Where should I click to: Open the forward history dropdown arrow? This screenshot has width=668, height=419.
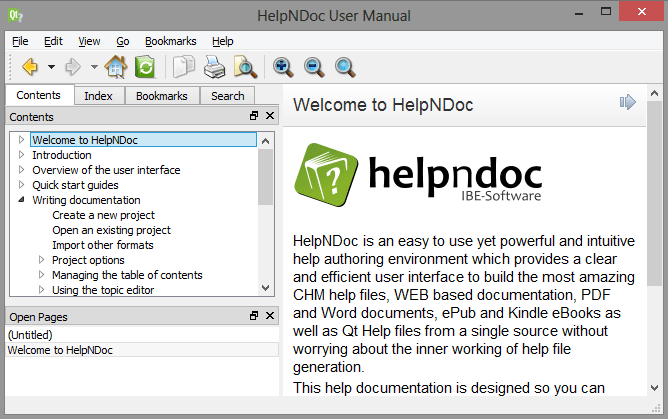[94, 67]
